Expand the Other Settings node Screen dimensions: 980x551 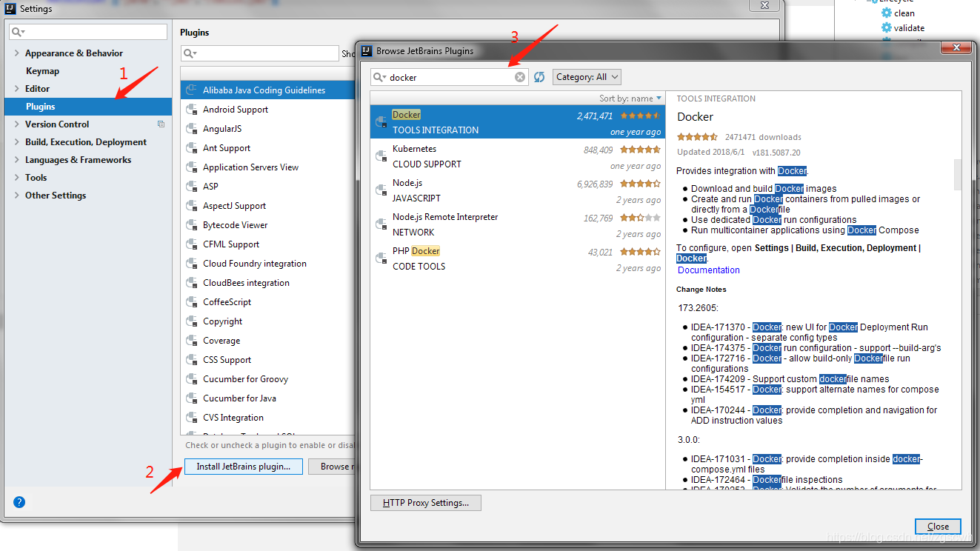pyautogui.click(x=17, y=196)
